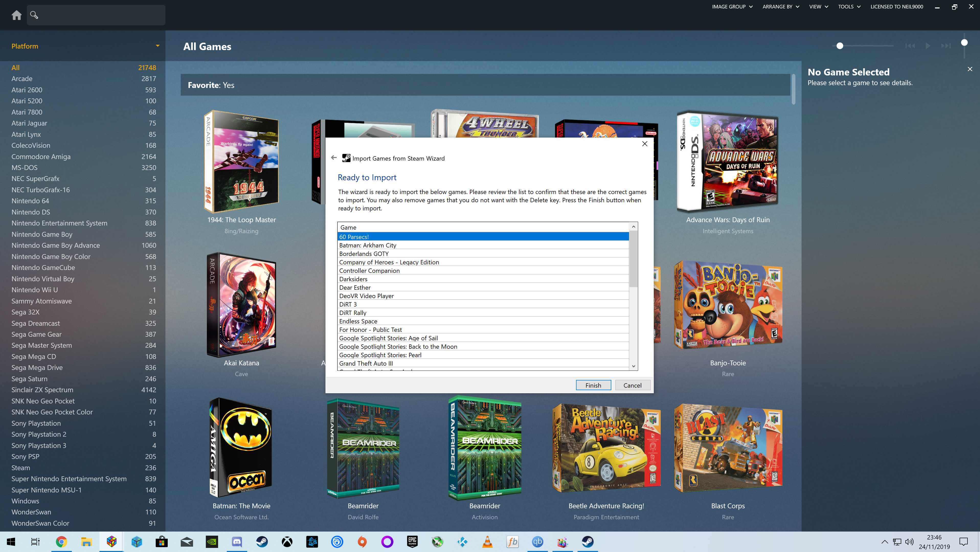The height and width of the screenshot is (552, 980).
Task: Open the TOOLS menu
Action: (x=849, y=6)
